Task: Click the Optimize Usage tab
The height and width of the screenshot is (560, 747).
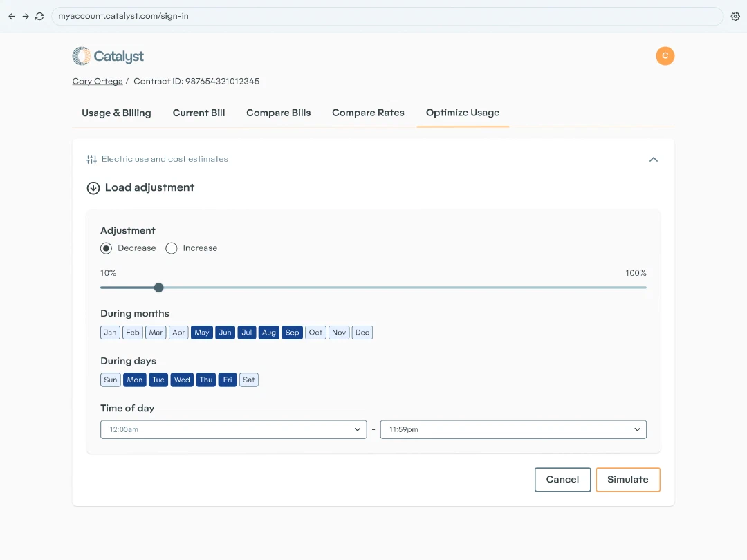Action: 463,113
